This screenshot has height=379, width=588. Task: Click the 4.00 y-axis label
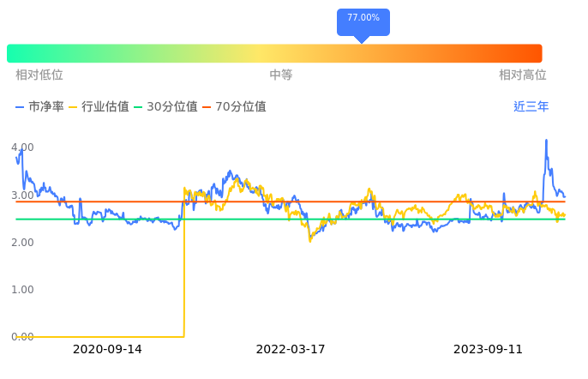coord(23,147)
